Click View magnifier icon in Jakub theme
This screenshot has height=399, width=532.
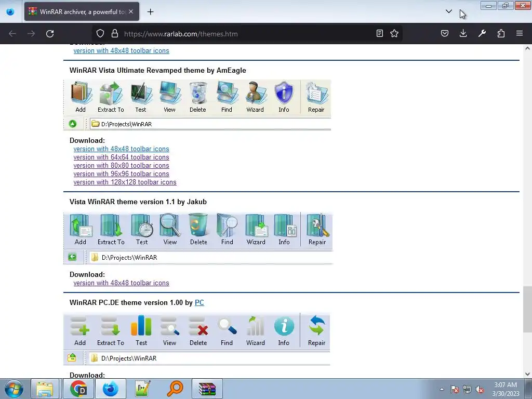(170, 225)
